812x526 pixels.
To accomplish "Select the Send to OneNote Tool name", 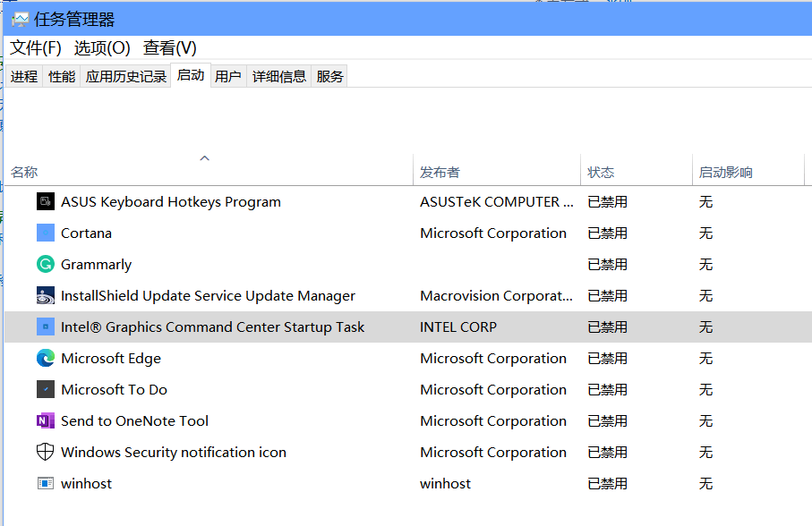I will click(x=134, y=421).
